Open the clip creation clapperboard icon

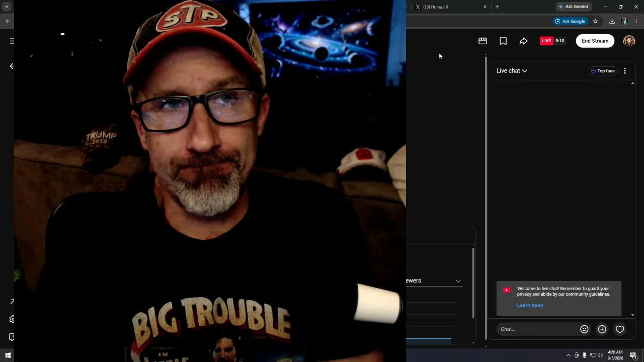coord(482,41)
